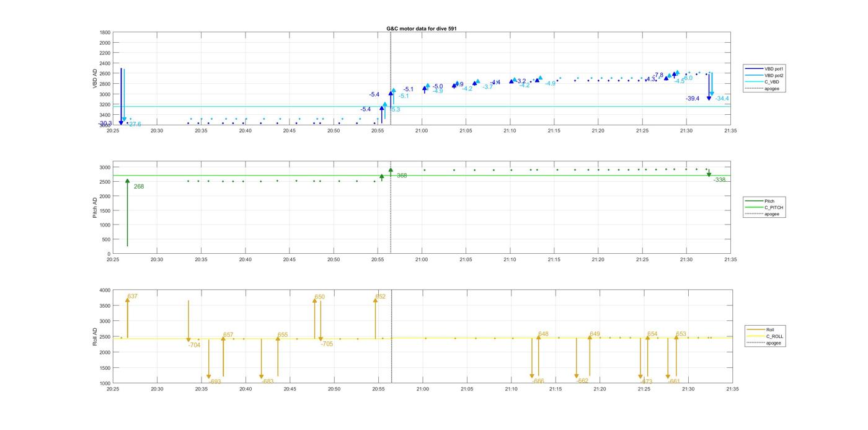Click the -3.7 VBD move label
Image resolution: width=868 pixels, height=430 pixels.
487,87
